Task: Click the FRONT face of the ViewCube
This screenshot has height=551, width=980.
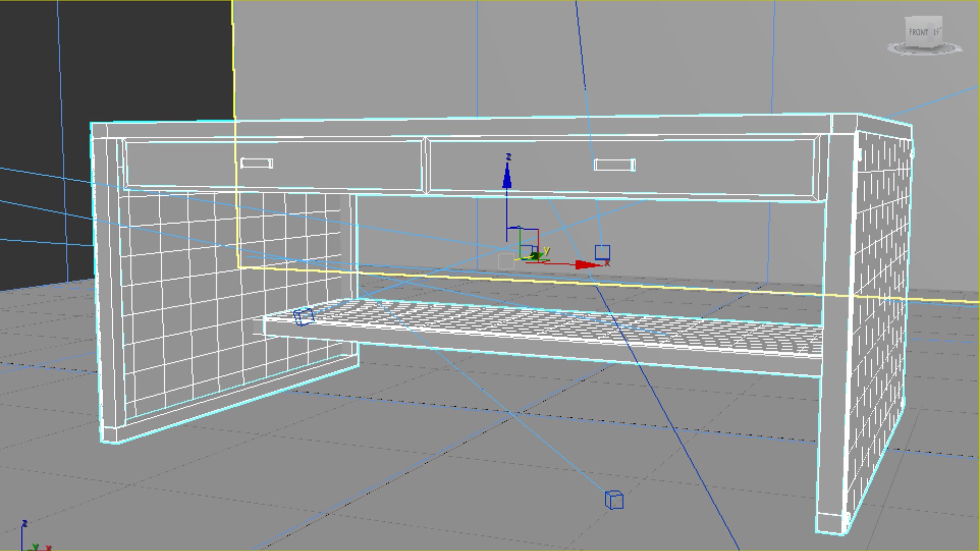Action: pyautogui.click(x=919, y=32)
